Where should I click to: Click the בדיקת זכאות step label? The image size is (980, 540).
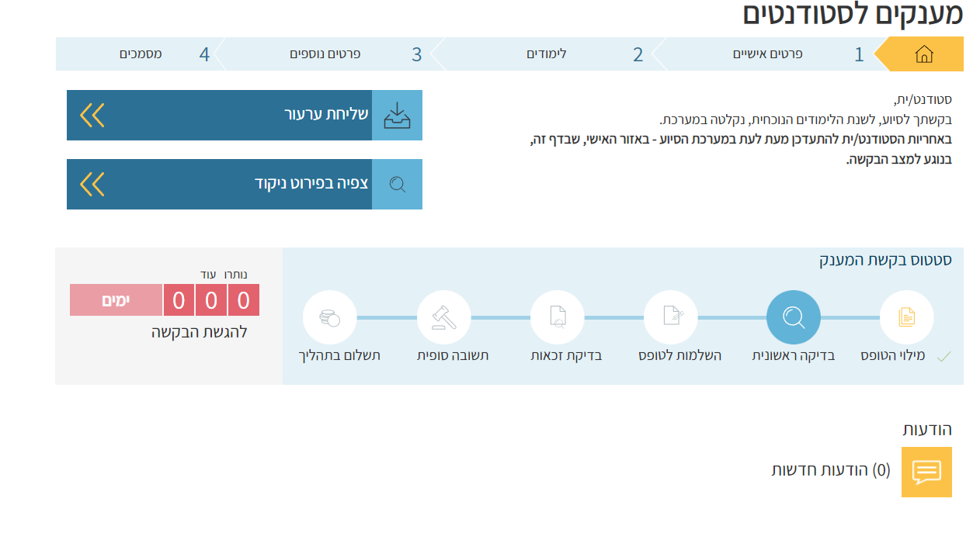[x=566, y=355]
